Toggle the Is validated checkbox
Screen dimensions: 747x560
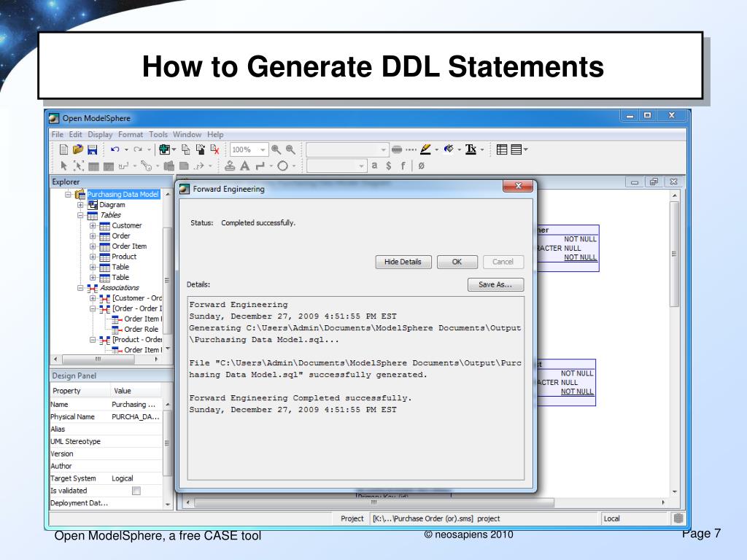tap(136, 491)
